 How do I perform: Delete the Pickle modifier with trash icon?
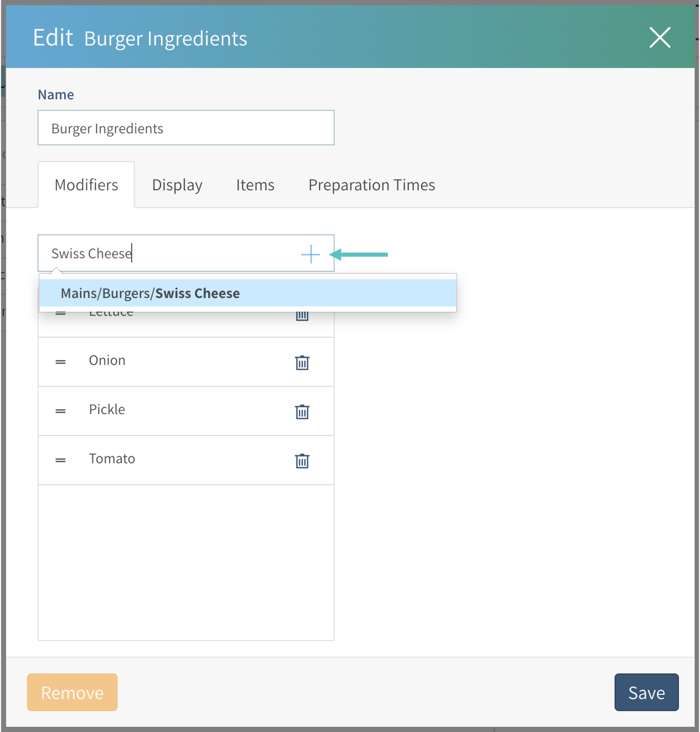point(302,411)
